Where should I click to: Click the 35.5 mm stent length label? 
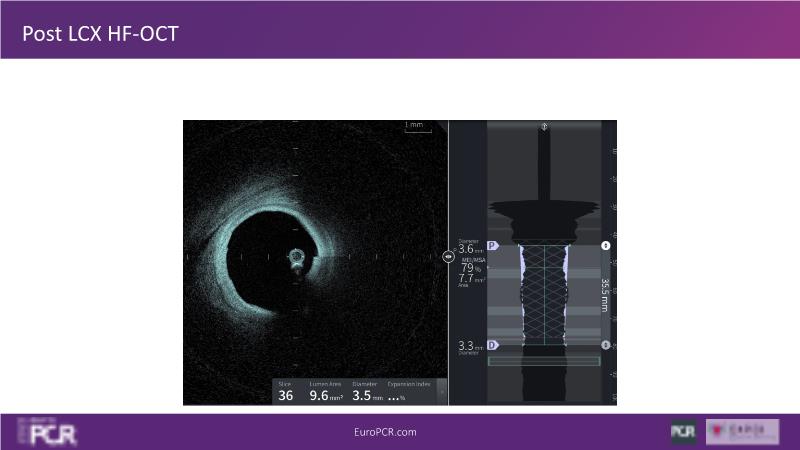point(606,295)
